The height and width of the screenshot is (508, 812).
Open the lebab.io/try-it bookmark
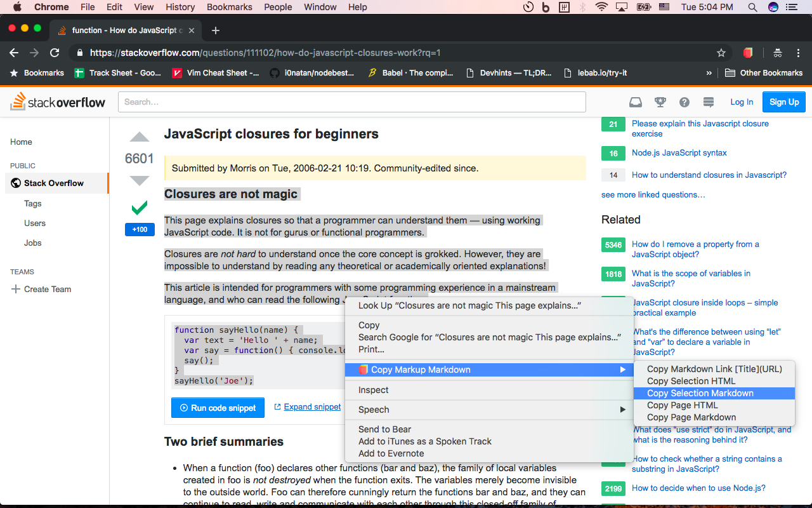[595, 73]
